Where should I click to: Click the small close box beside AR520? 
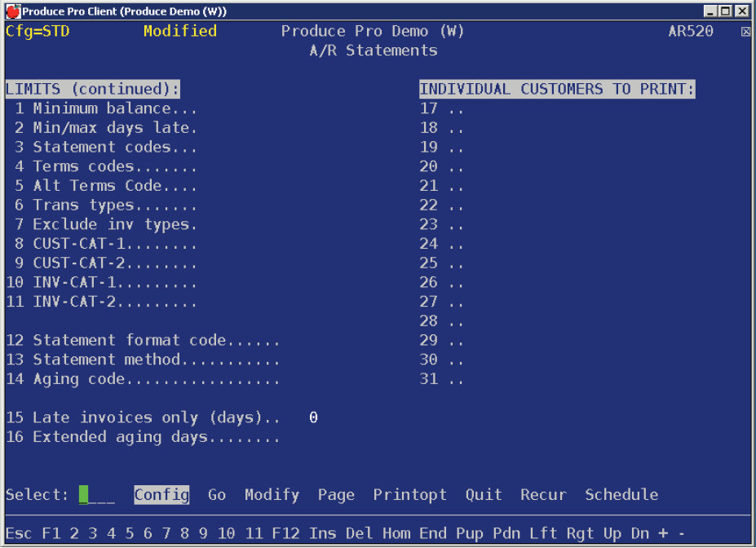click(745, 32)
